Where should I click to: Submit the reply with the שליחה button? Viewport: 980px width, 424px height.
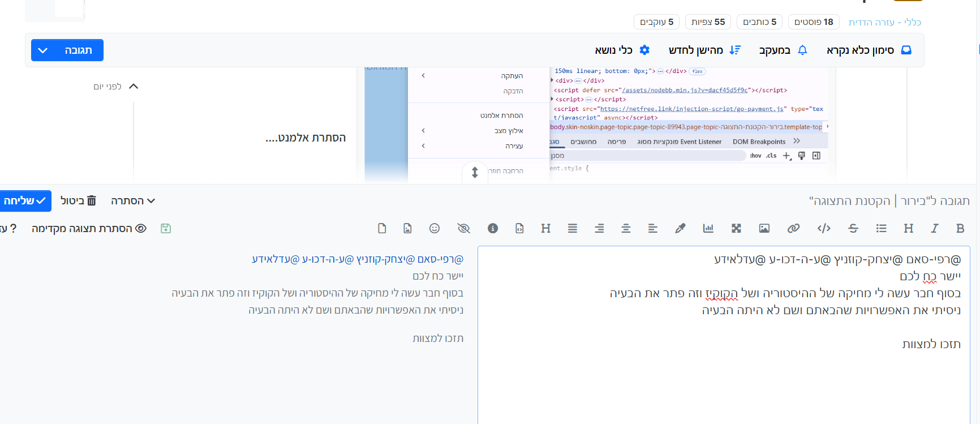25,201
